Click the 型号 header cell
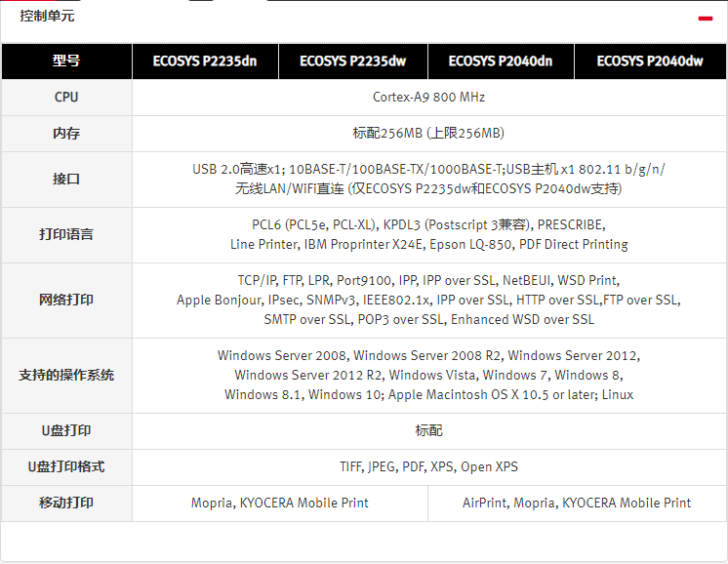 (x=66, y=61)
